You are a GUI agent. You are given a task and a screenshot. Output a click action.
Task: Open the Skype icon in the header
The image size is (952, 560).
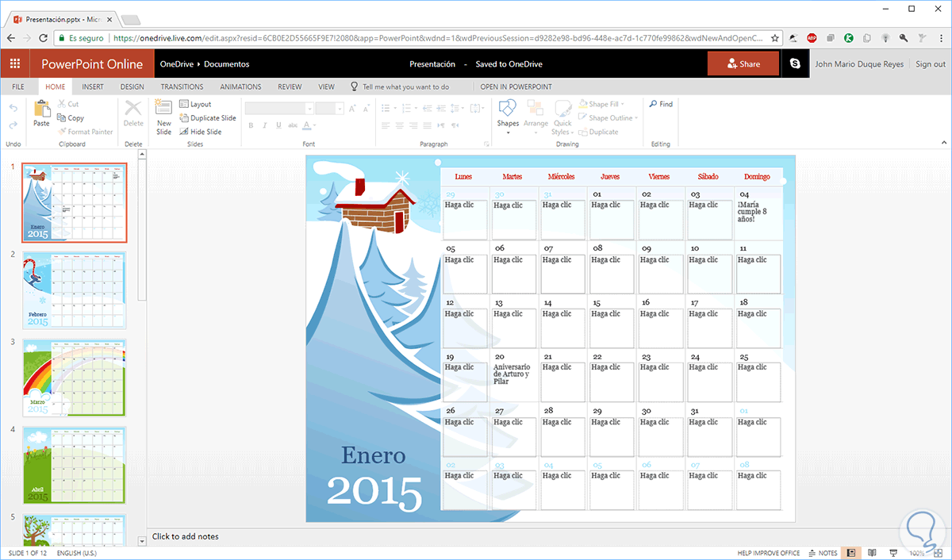(x=796, y=64)
